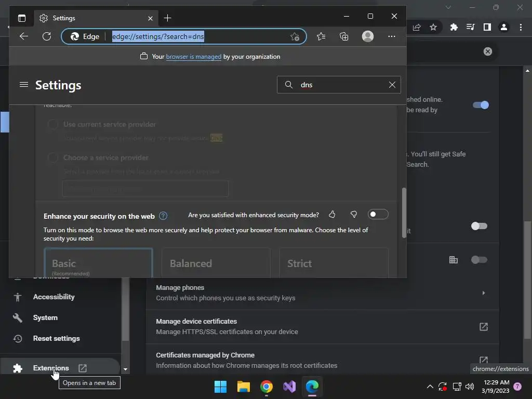Open browser is managed link
This screenshot has width=532, height=399.
pyautogui.click(x=193, y=57)
